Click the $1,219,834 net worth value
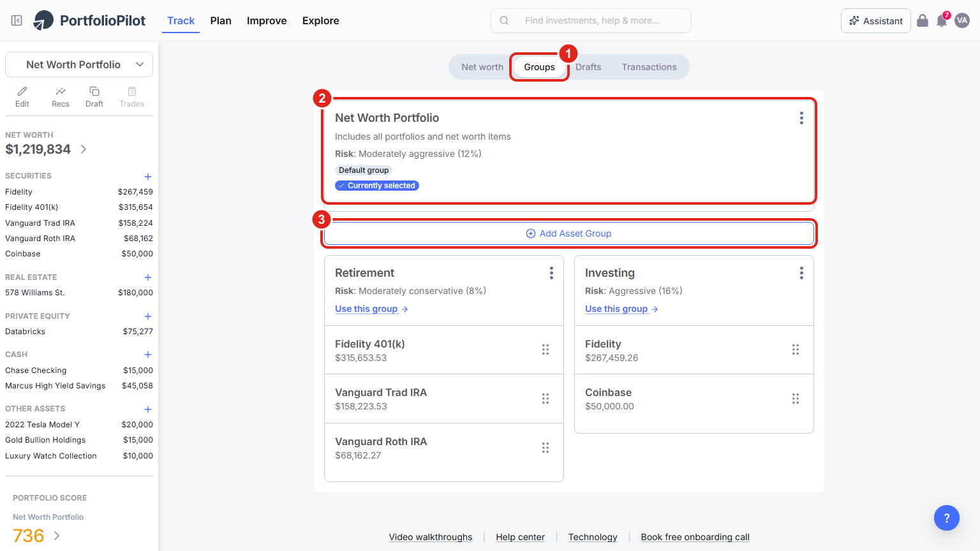The image size is (980, 551). point(38,149)
